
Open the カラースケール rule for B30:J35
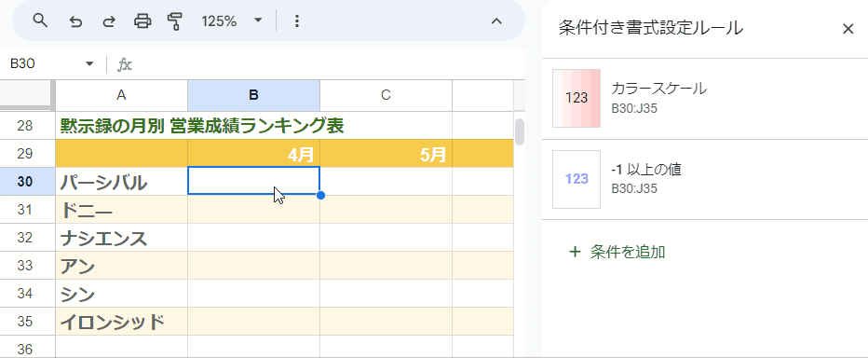[705, 99]
